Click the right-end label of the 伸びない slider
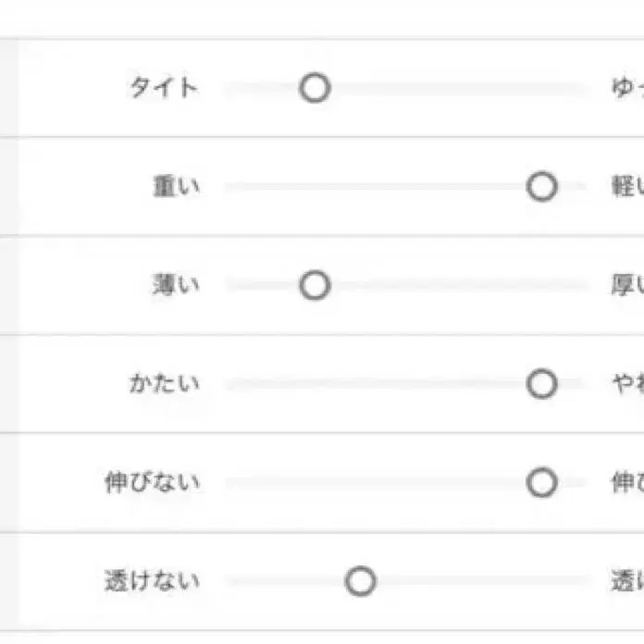The height and width of the screenshot is (644, 644). click(626, 482)
